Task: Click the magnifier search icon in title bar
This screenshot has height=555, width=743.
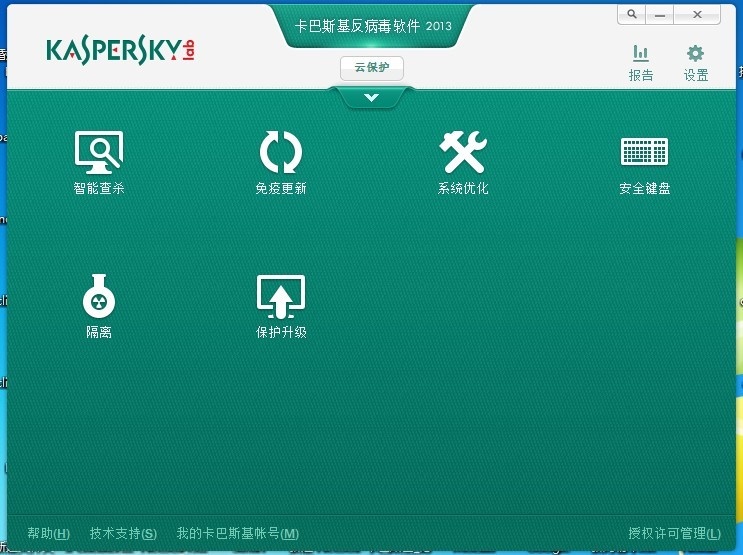Action: [x=631, y=15]
